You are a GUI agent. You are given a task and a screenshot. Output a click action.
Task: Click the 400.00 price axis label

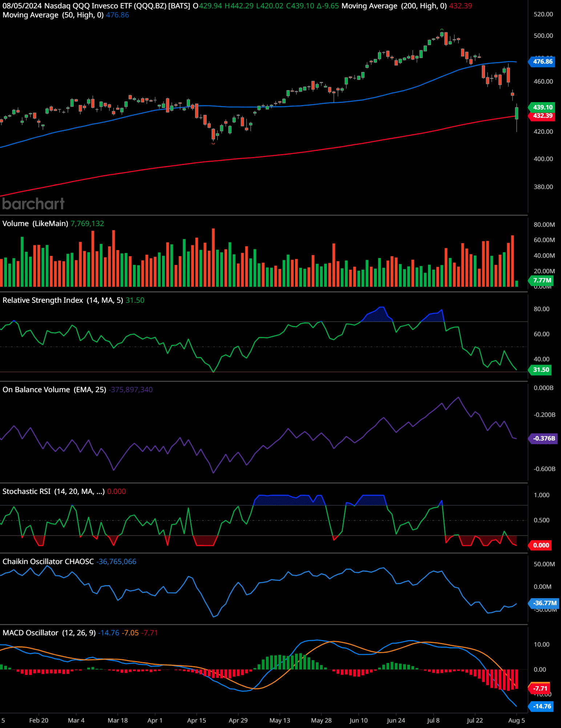(x=543, y=159)
